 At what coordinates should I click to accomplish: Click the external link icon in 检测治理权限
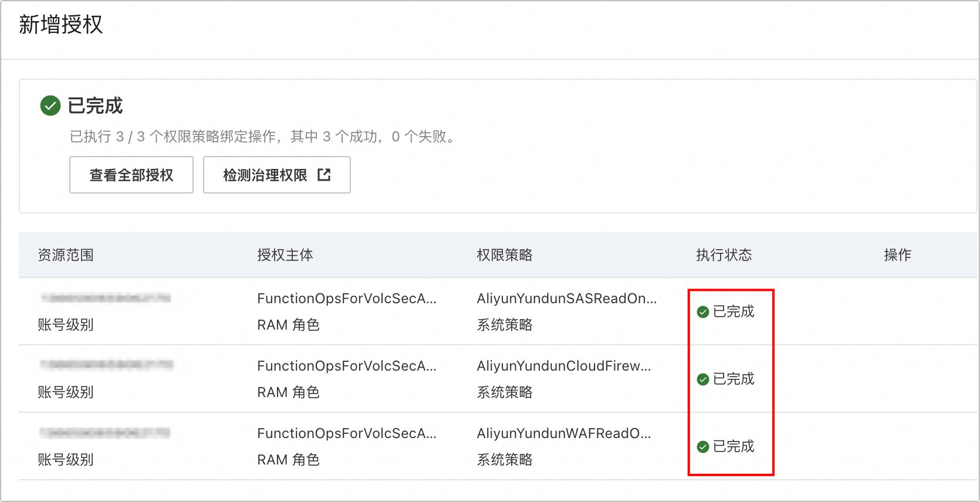pyautogui.click(x=324, y=175)
